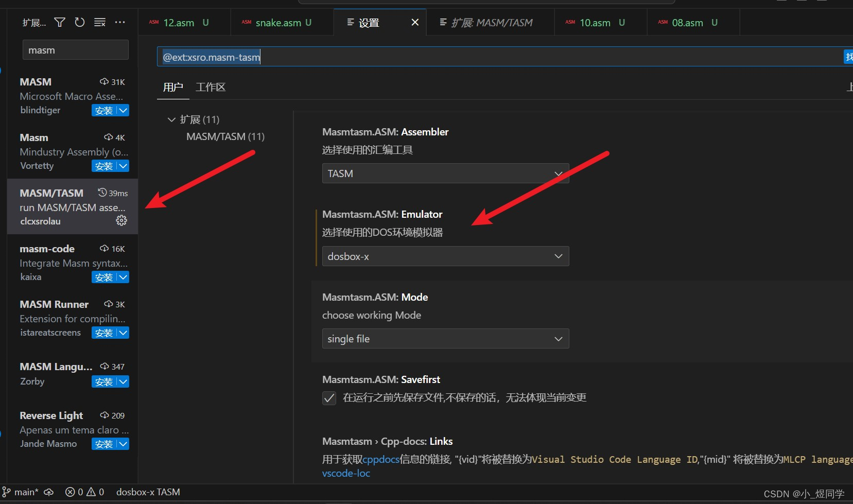Open the cppdocs link in Links description

click(381, 459)
